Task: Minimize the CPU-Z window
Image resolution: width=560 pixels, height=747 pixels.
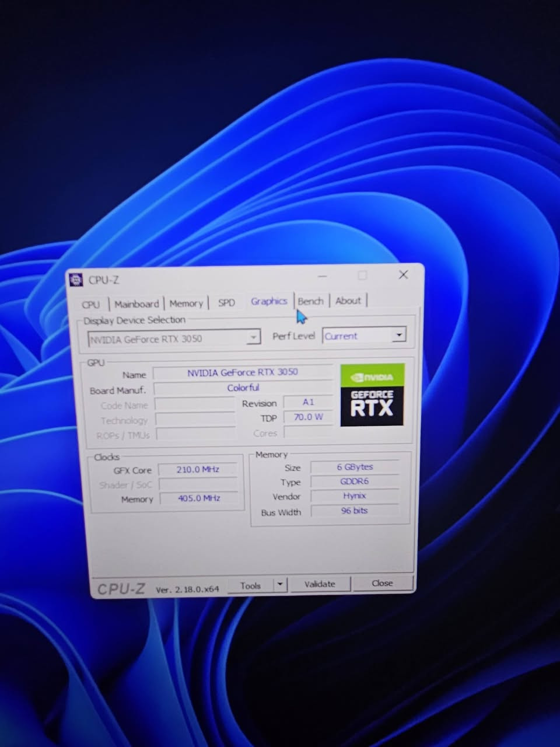Action: [323, 275]
